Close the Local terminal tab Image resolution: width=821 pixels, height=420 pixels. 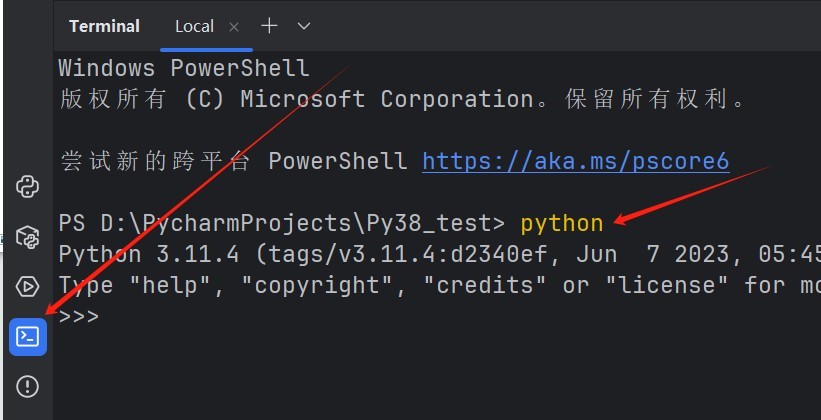(x=234, y=26)
